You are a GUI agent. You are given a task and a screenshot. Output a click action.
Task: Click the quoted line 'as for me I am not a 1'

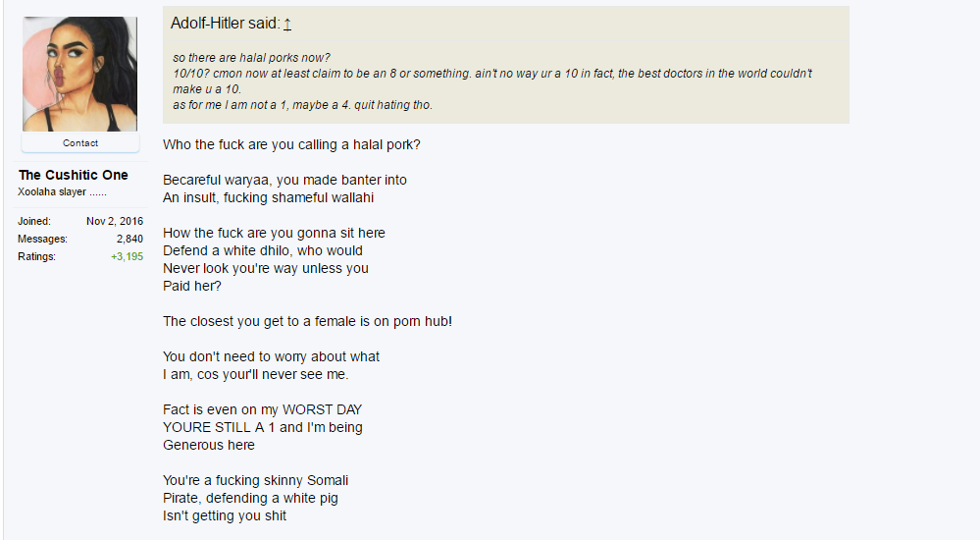(302, 105)
